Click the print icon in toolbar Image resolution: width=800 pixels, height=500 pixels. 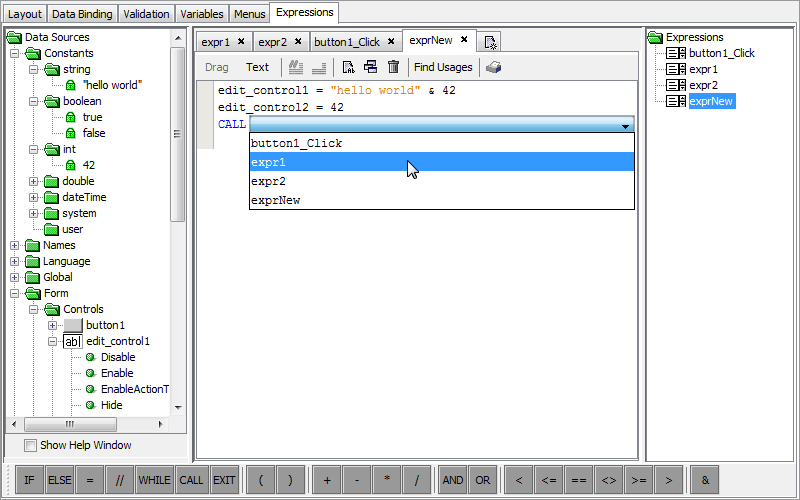[493, 67]
